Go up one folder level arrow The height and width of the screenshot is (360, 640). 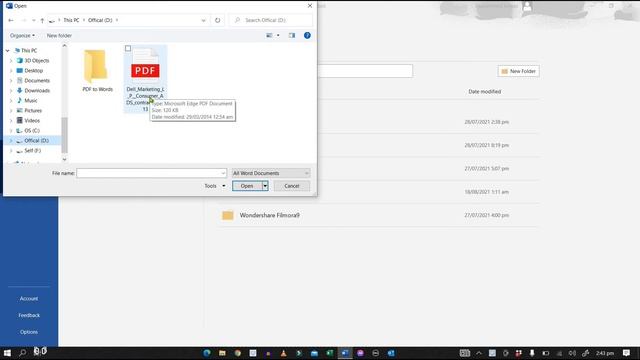tap(42, 20)
